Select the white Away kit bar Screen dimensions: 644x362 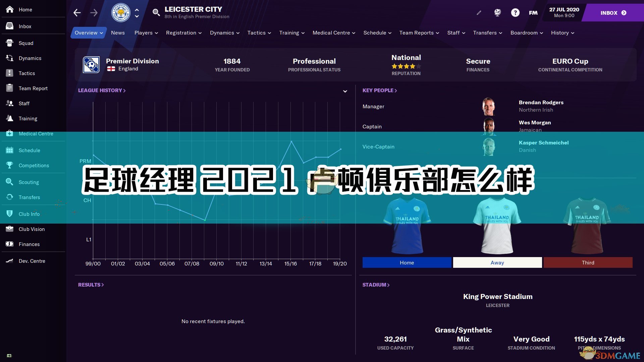pyautogui.click(x=497, y=262)
